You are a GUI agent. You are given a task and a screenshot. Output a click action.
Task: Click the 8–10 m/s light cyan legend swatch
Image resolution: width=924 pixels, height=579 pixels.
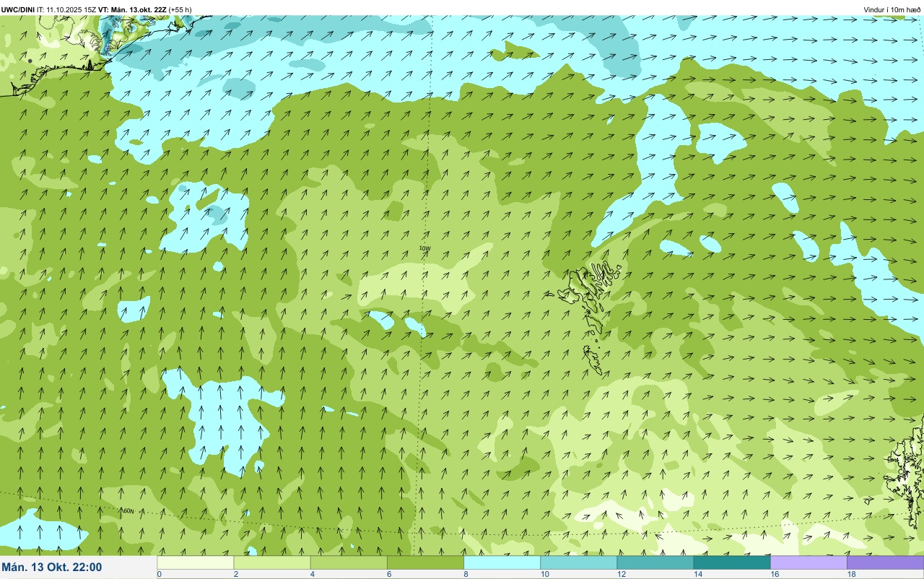coord(502,562)
